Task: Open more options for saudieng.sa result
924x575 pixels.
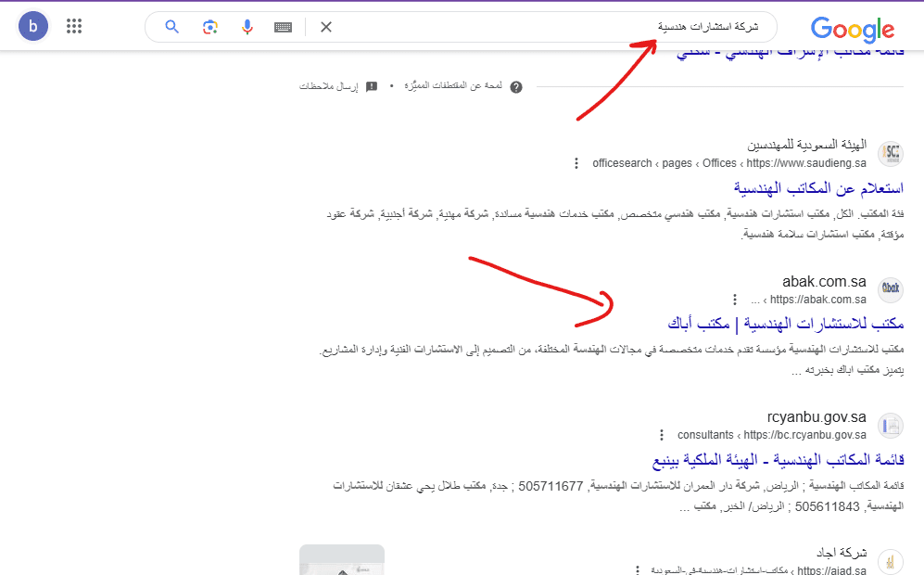Action: (x=576, y=163)
